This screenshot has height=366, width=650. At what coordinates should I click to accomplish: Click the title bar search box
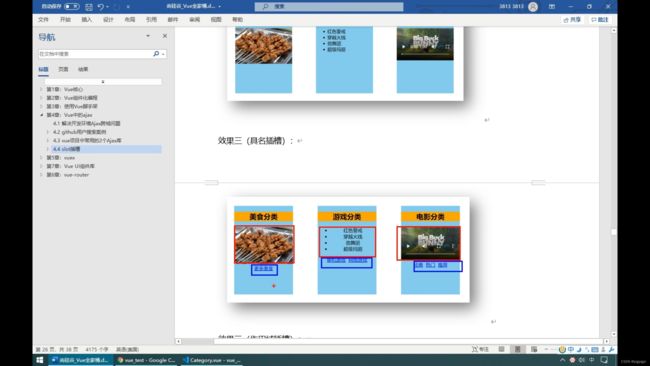(329, 6)
